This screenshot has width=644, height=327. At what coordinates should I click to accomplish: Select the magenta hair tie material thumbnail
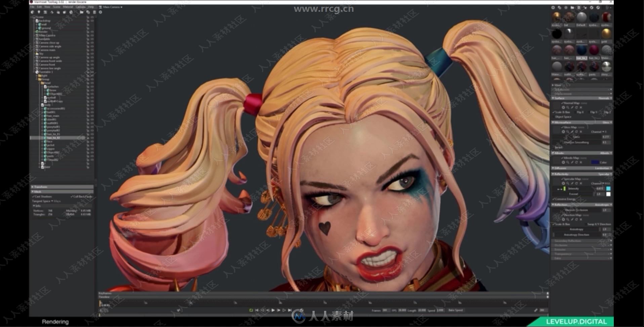click(x=594, y=50)
